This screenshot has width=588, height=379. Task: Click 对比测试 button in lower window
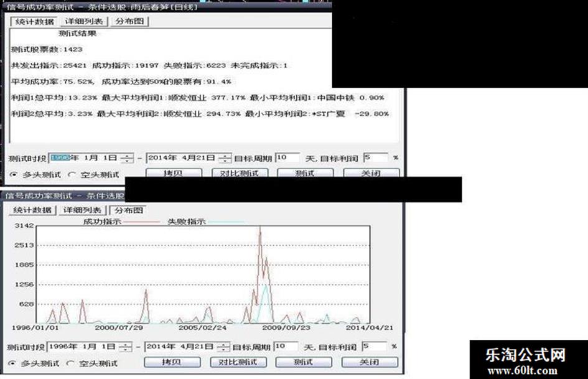(x=238, y=362)
